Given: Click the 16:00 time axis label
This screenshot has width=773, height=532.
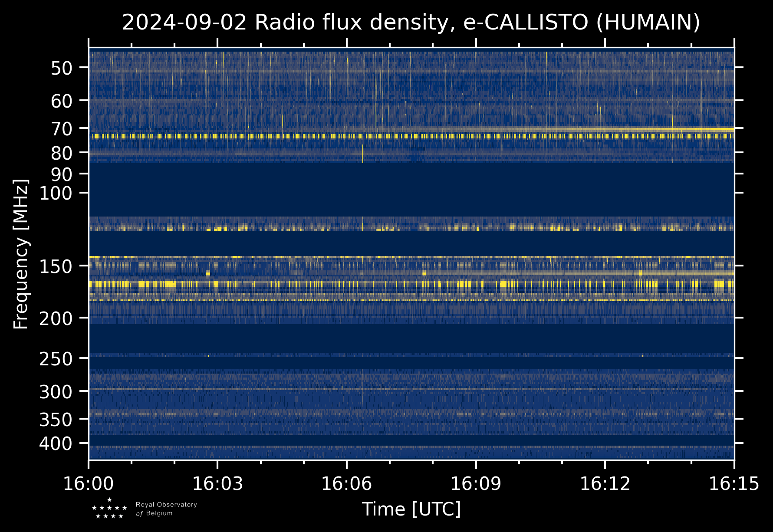Looking at the screenshot, I should [x=89, y=483].
